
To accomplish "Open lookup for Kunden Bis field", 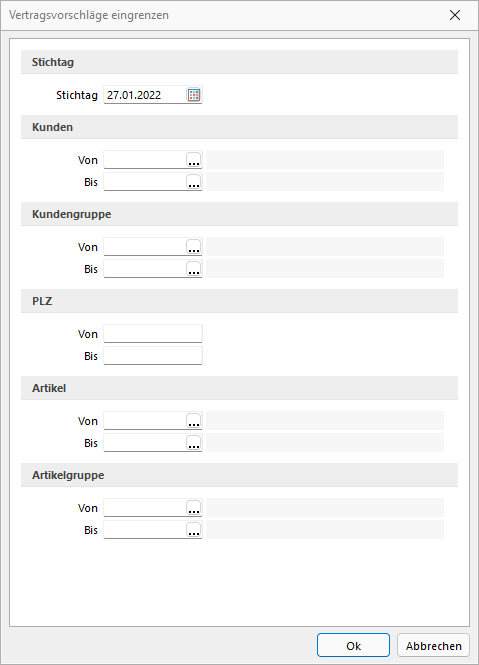I will pyautogui.click(x=194, y=182).
